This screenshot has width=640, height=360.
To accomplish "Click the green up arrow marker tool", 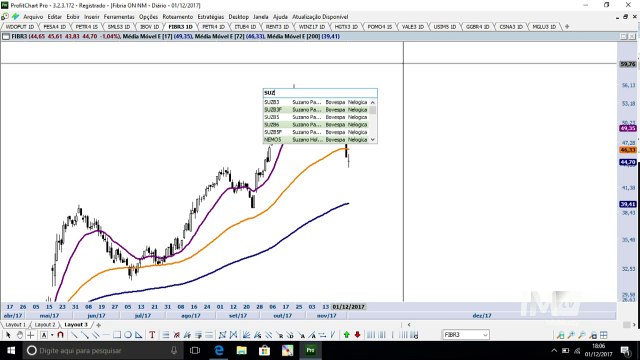I will point(347,335).
